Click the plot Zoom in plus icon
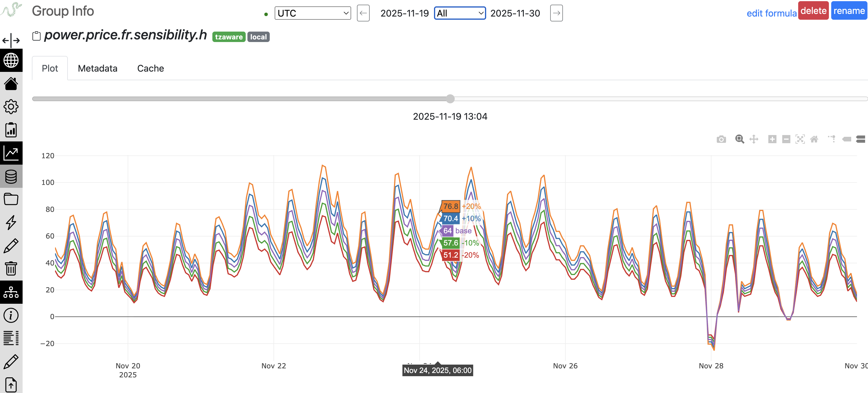Viewport: 868px width, 393px height. pos(772,139)
